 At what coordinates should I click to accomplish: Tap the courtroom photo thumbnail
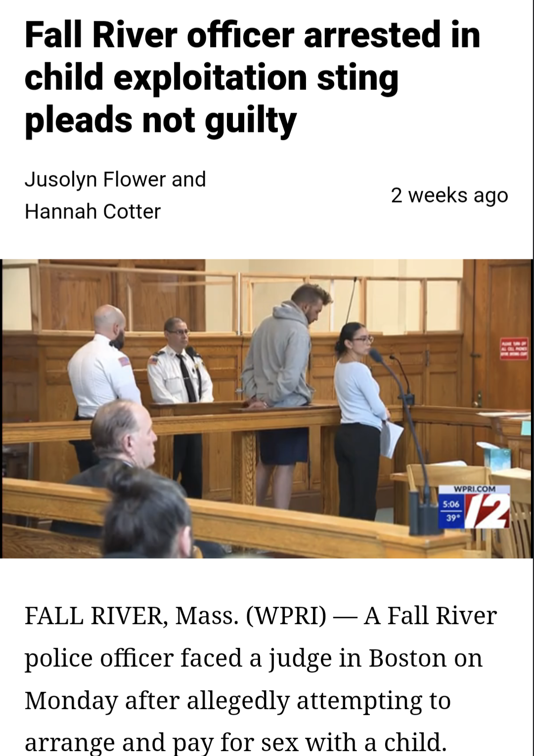tap(267, 409)
